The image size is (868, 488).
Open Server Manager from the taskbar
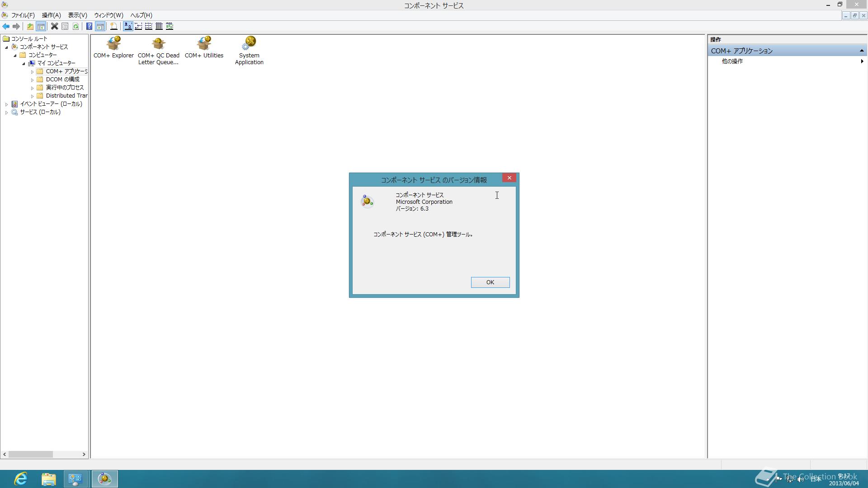point(75,479)
